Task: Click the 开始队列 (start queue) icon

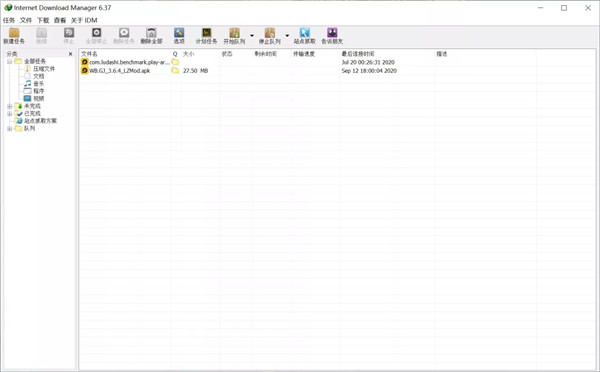Action: click(234, 36)
